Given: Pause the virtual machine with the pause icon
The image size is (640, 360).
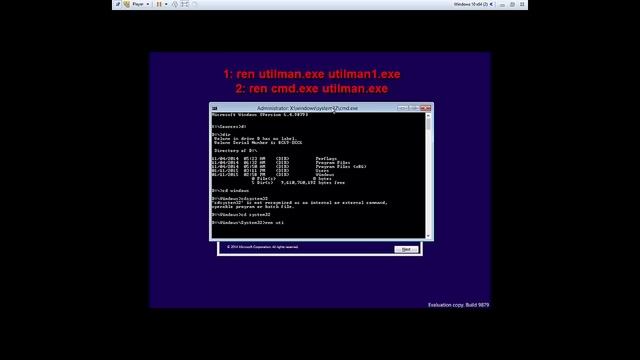Looking at the screenshot, I should coord(159,4).
